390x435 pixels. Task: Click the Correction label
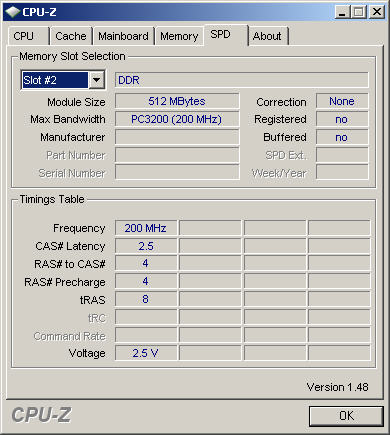(x=281, y=102)
